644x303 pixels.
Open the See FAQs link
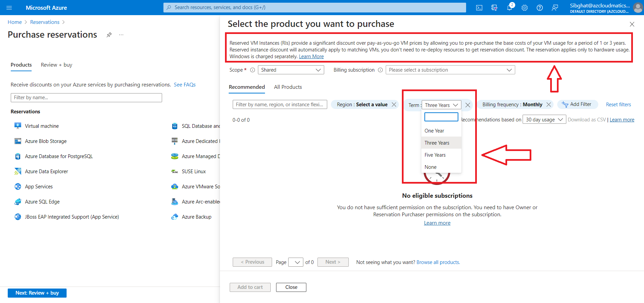[x=185, y=84]
